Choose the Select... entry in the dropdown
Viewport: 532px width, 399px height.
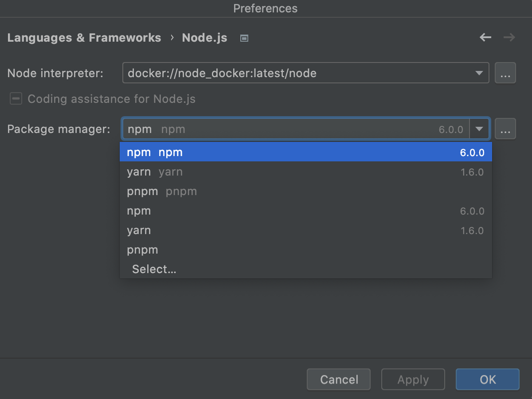click(154, 269)
